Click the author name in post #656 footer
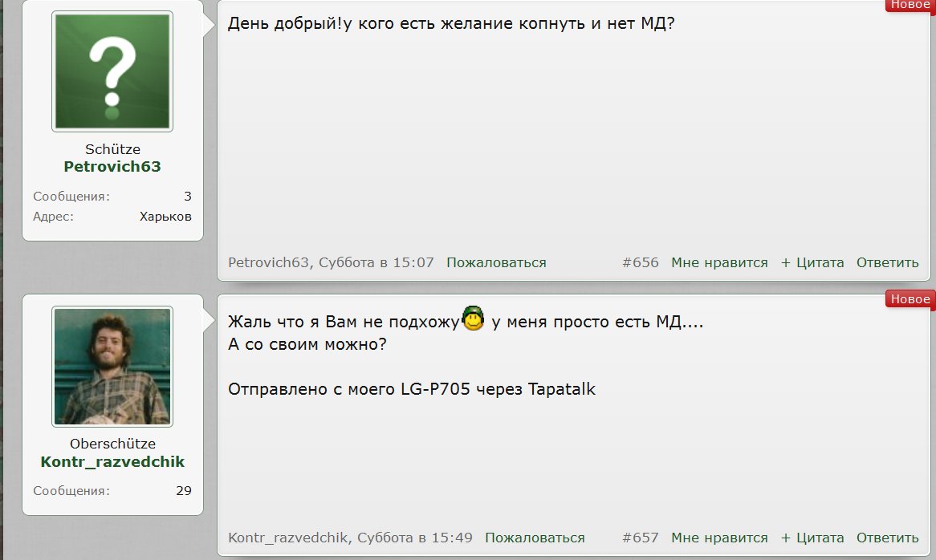The height and width of the screenshot is (560, 936). click(268, 262)
